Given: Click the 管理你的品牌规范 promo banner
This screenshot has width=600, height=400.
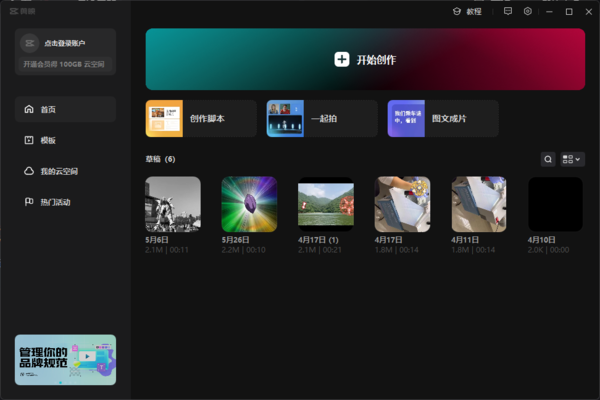Looking at the screenshot, I should pos(66,359).
